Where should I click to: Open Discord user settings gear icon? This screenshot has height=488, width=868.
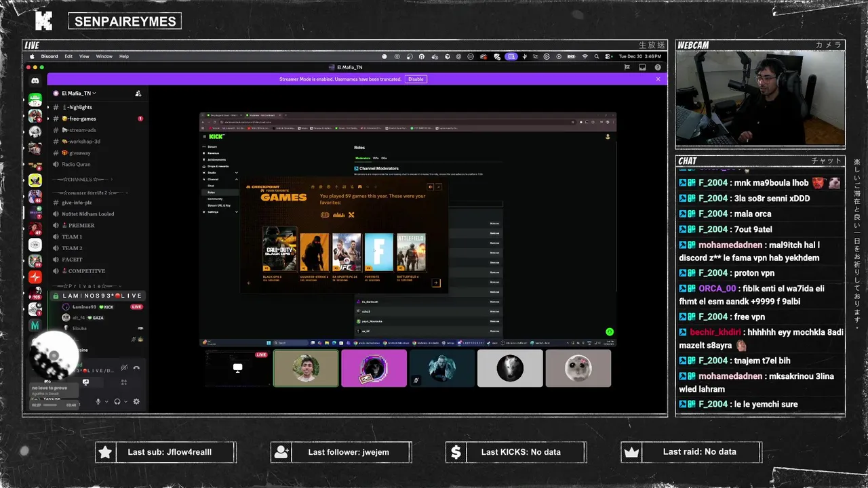coord(136,401)
